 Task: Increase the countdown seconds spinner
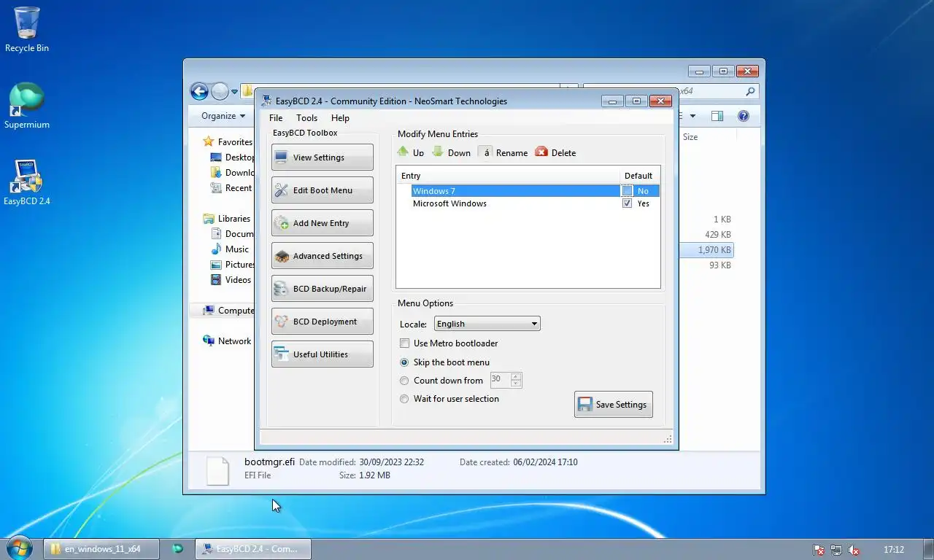click(x=517, y=377)
